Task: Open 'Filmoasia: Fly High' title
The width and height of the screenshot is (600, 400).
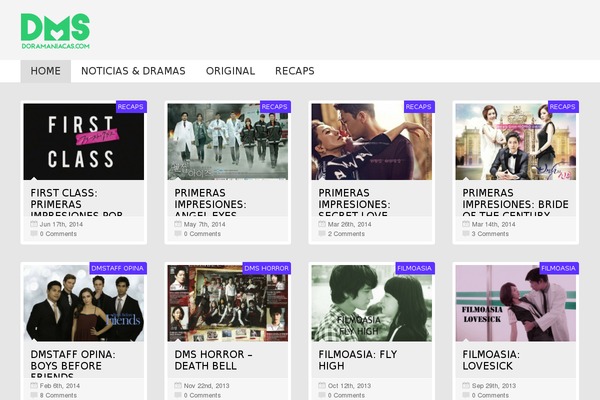Action: [358, 360]
